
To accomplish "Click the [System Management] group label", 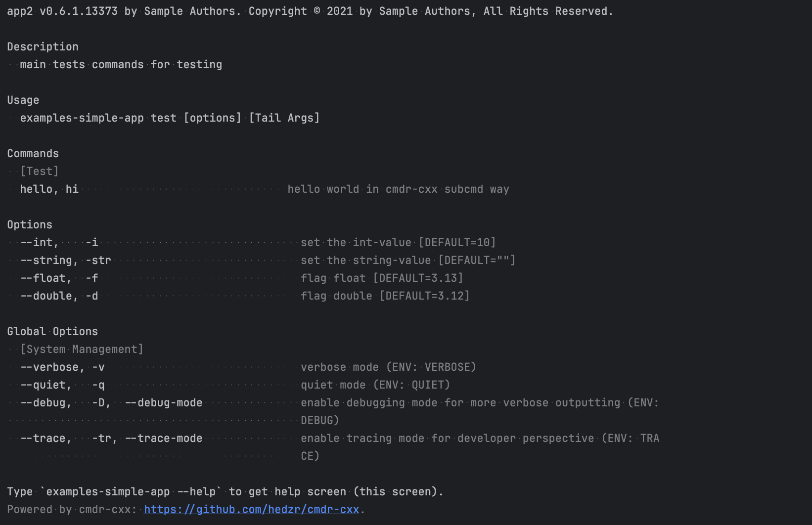I will 82,350.
